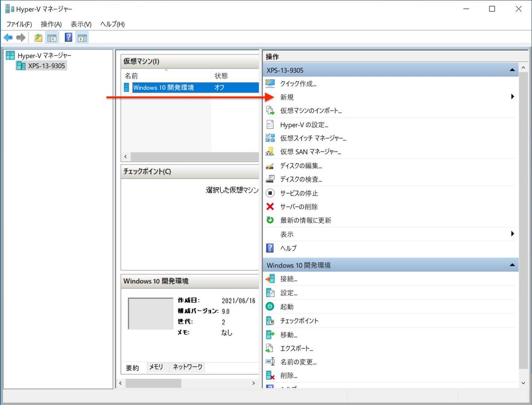This screenshot has width=532, height=405.
Task: Click the 状態 value オフ of the VM
Action: click(219, 88)
